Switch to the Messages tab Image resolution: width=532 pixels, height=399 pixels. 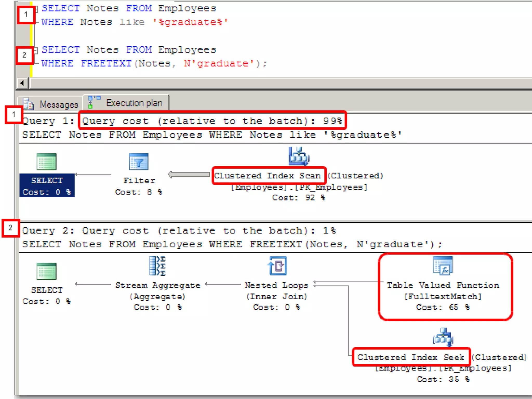click(58, 104)
